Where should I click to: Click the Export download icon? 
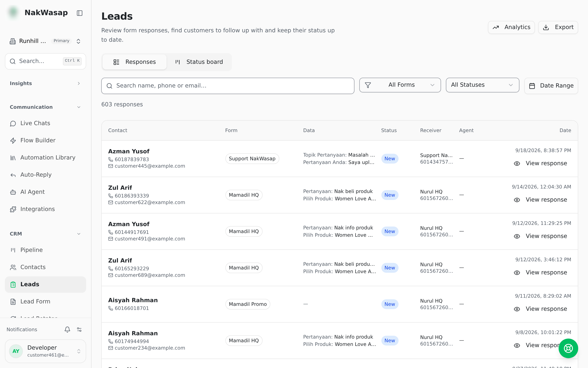(546, 27)
